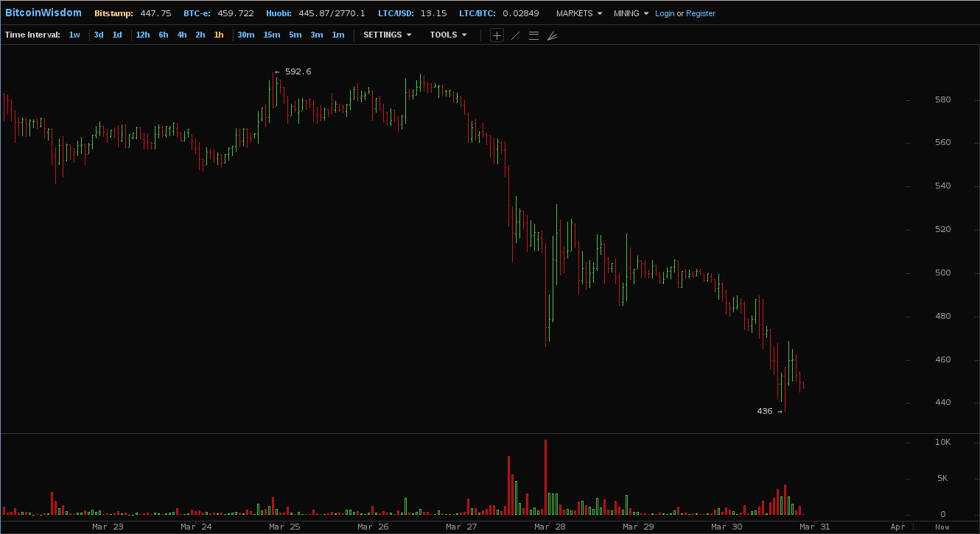Set time interval to 1d
This screenshot has height=534, width=980.
[117, 35]
